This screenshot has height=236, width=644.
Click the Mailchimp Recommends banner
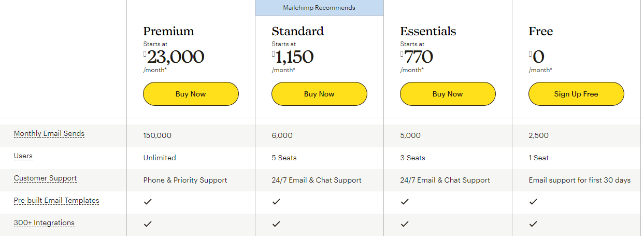coord(319,8)
